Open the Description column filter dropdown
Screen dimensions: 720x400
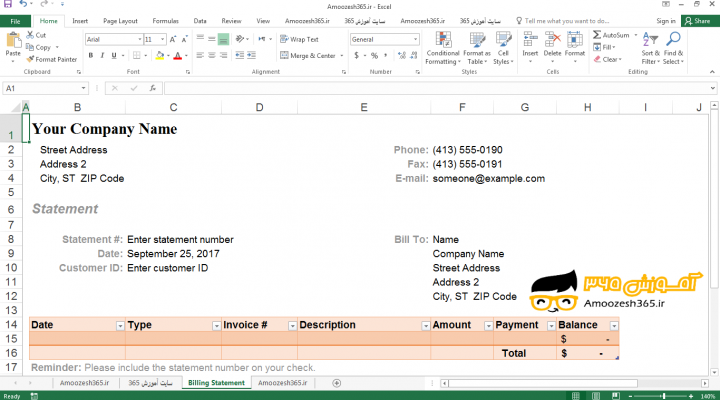coord(426,326)
